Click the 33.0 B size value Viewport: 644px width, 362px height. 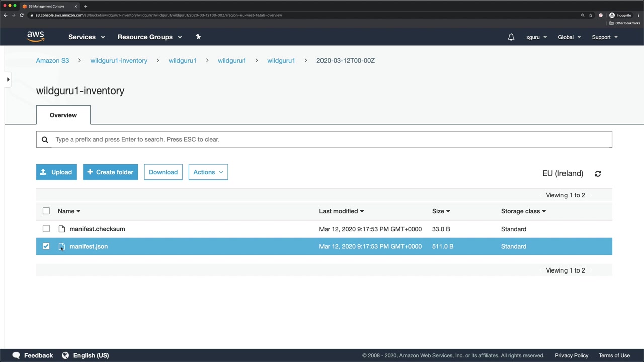coord(441,229)
